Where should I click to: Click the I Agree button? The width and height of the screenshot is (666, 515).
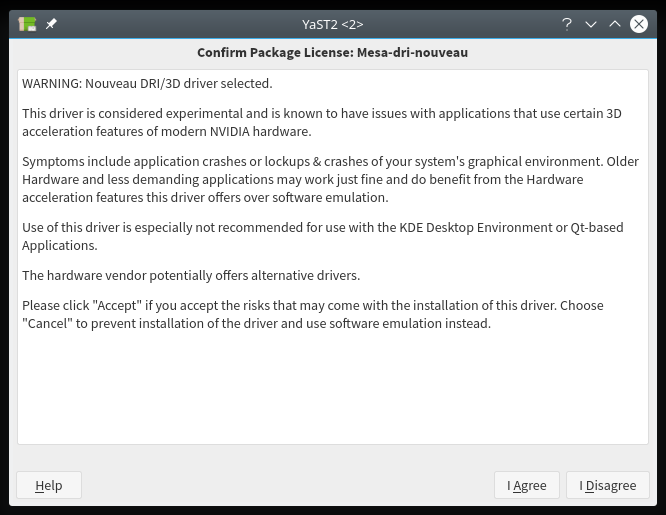527,485
